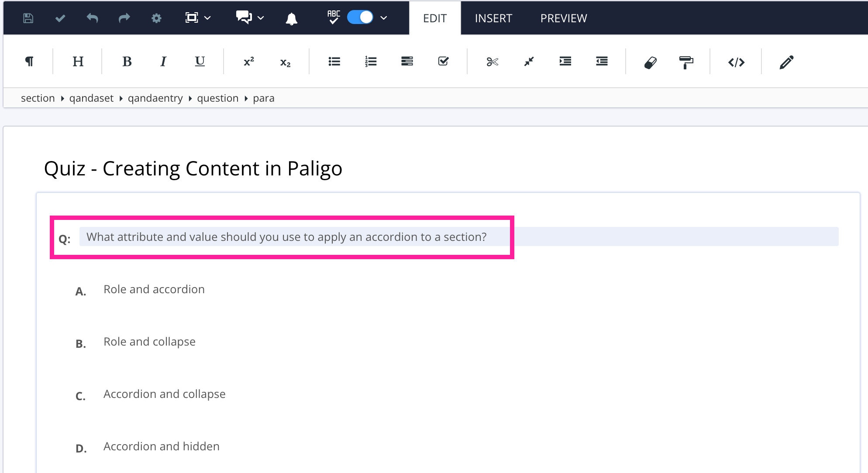
Task: Click the Redo arrow icon
Action: [124, 17]
